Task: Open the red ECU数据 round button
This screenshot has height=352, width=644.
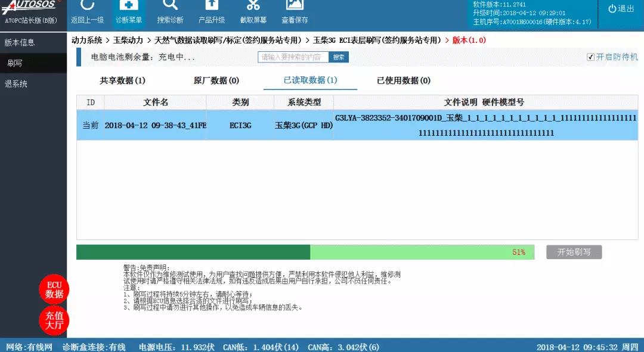Action: 54,289
